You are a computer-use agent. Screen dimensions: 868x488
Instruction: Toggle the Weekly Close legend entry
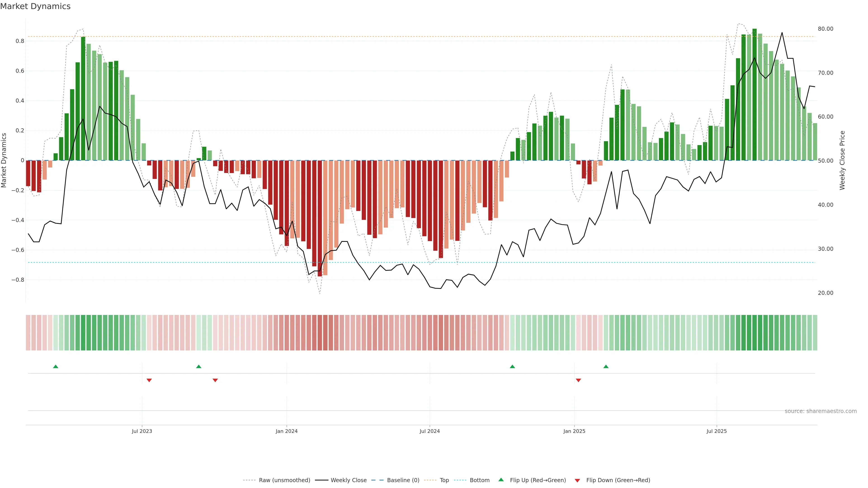[348, 480]
